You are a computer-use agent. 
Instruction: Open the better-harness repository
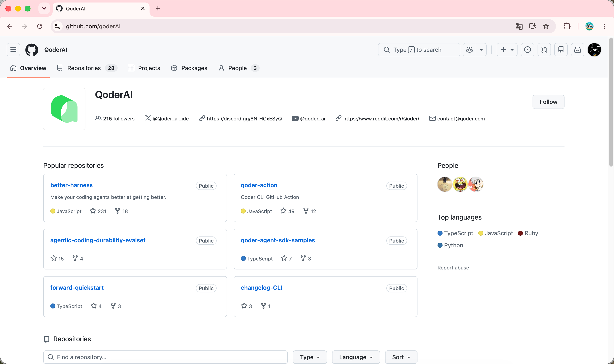pos(71,185)
